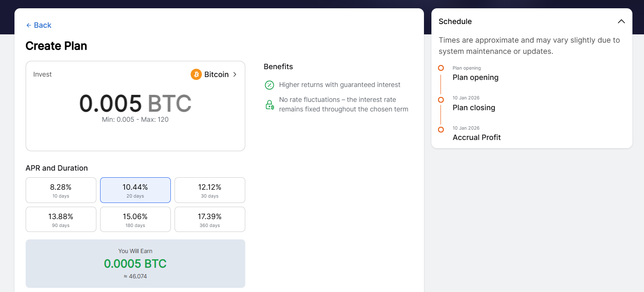The height and width of the screenshot is (292, 644).
Task: Select the 8.28% 10 days plan
Action: point(61,190)
